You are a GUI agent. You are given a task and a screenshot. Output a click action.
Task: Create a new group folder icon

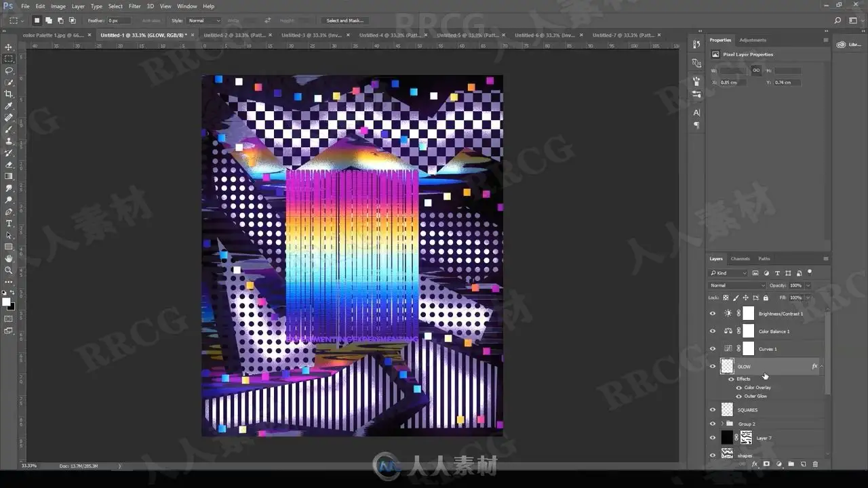(791, 464)
